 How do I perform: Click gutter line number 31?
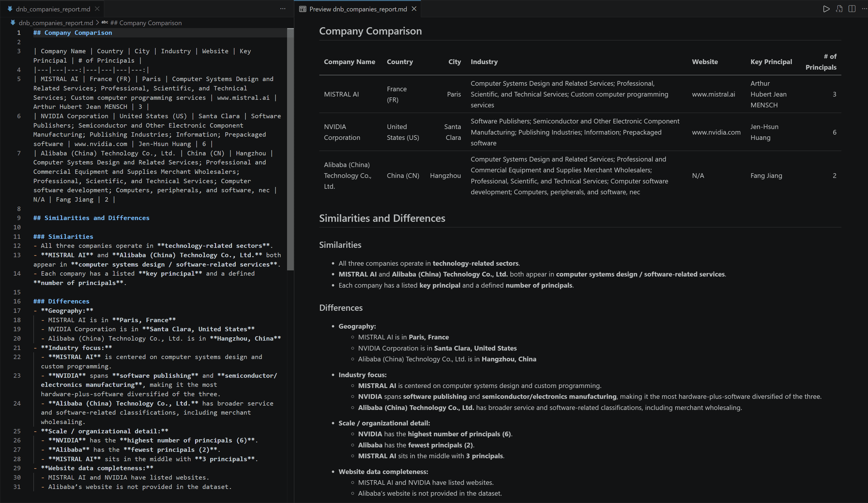point(17,487)
